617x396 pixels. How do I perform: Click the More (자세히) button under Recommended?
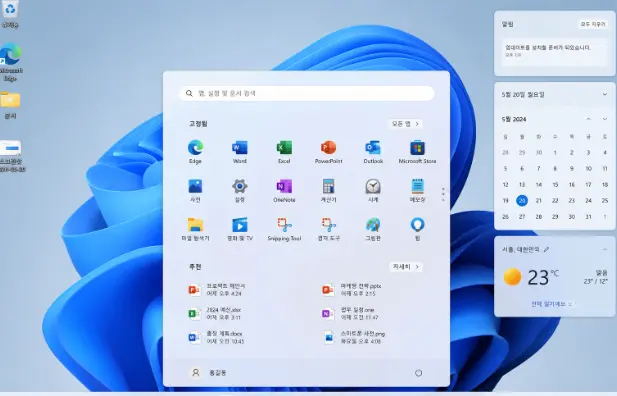[406, 267]
